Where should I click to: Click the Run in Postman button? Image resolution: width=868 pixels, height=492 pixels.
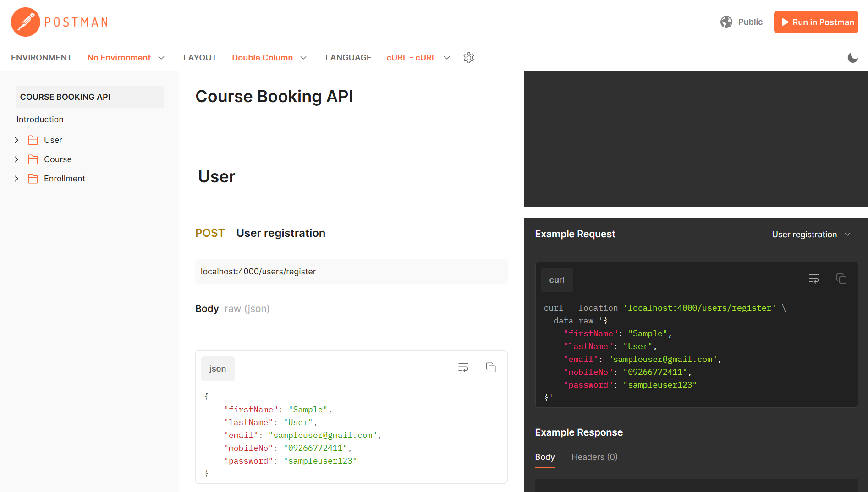point(816,22)
